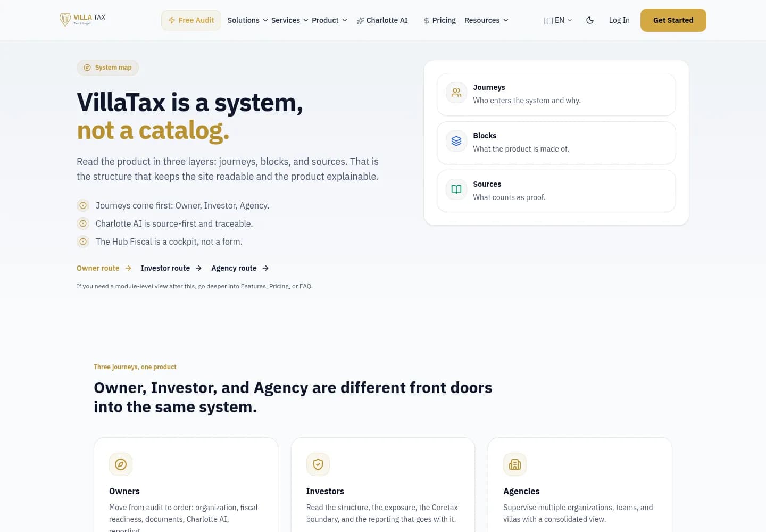The image size is (766, 532).
Task: Click the System map badge
Action: click(108, 68)
